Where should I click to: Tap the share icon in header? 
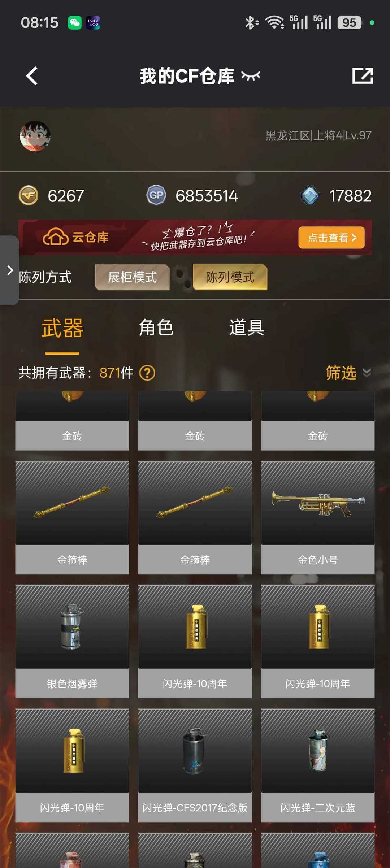(363, 76)
